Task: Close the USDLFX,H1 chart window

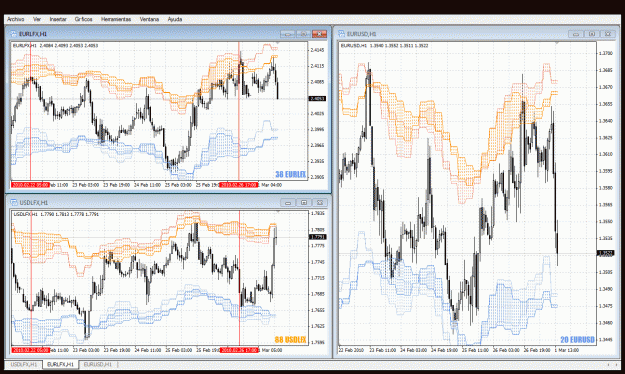Action: [320, 203]
